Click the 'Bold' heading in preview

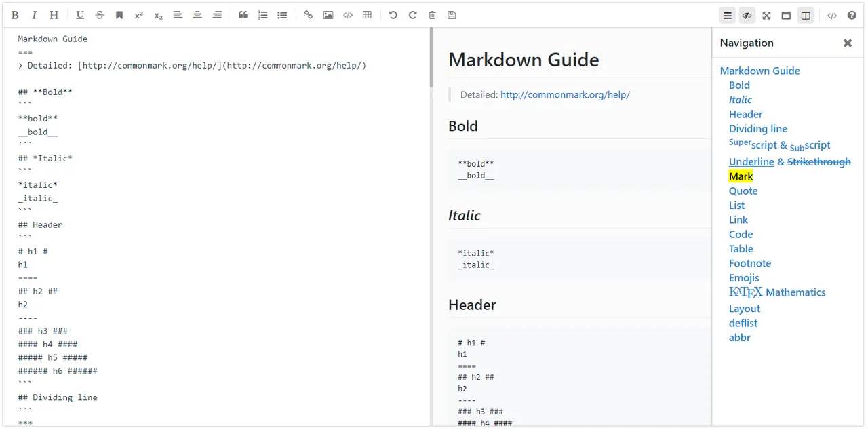click(x=462, y=126)
